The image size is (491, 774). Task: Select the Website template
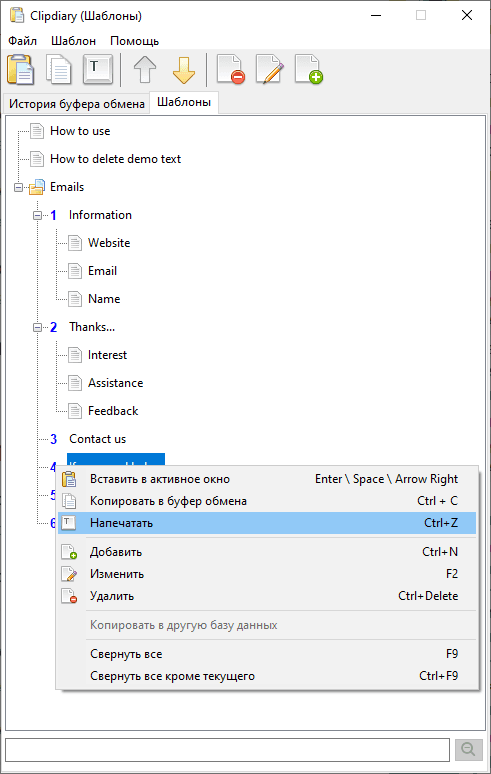click(x=109, y=243)
